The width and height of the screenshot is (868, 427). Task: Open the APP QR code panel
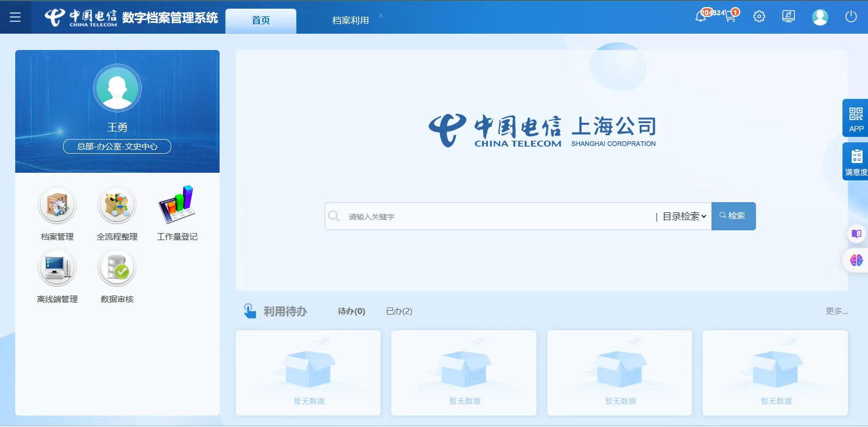point(855,118)
